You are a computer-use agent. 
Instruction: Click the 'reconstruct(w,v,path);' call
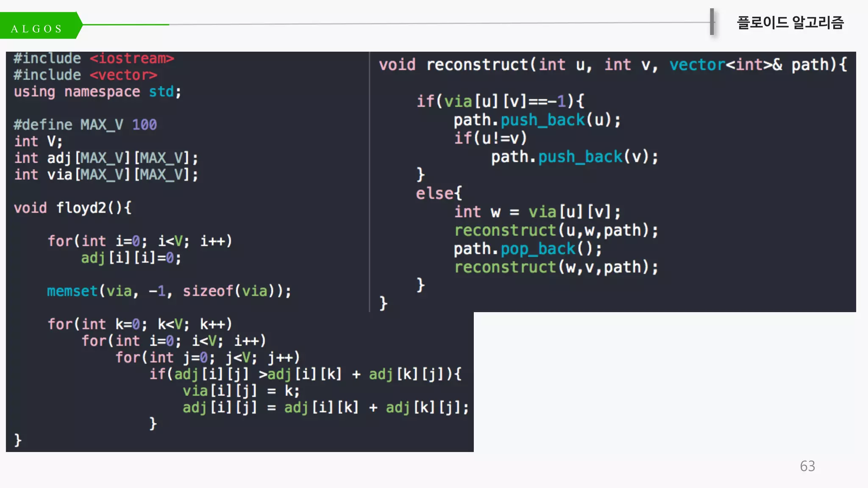(556, 267)
